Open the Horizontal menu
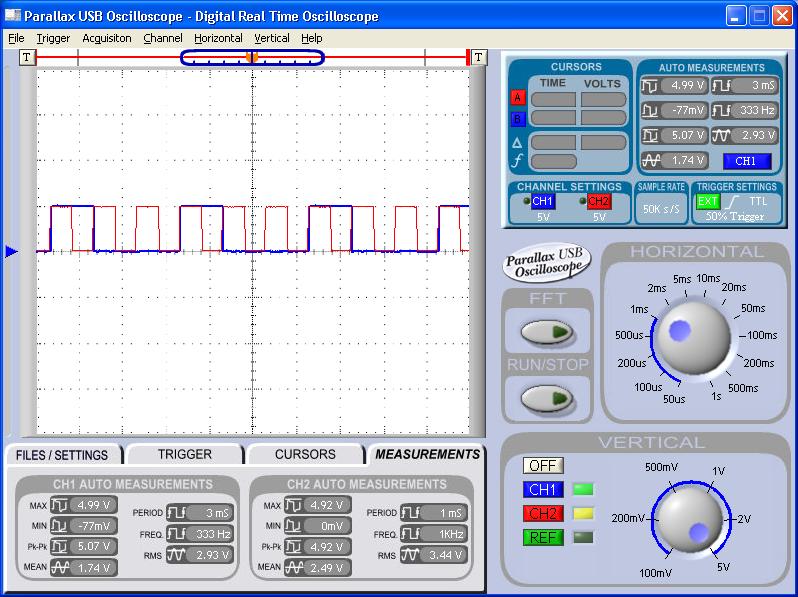This screenshot has height=597, width=798. (x=218, y=38)
